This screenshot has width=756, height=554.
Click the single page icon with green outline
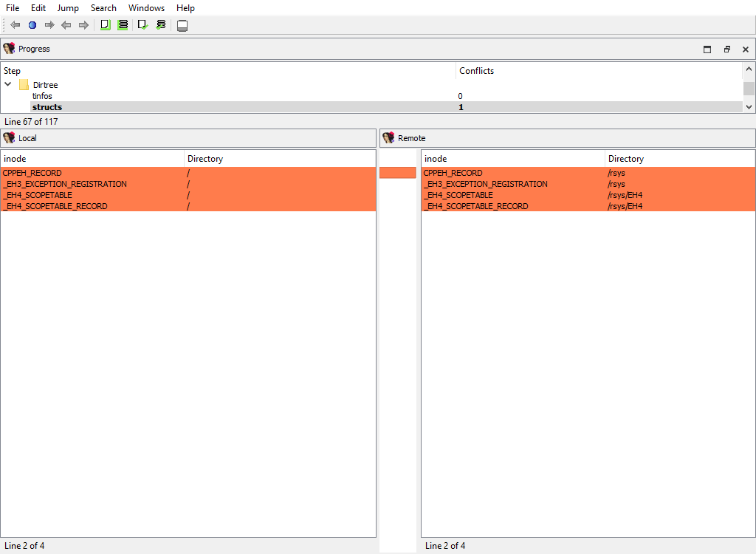(105, 25)
